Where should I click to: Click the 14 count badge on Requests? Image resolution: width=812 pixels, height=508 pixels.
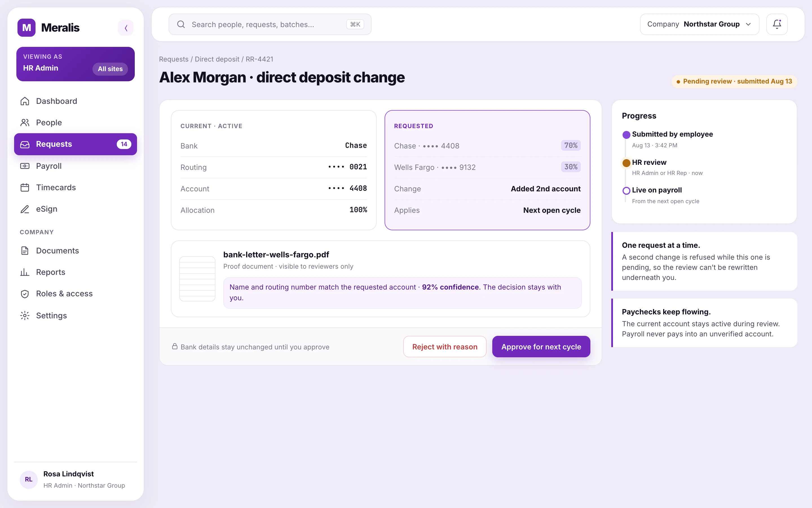[x=124, y=144]
